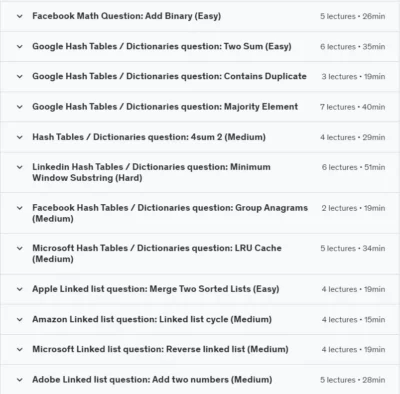400x394 pixels.
Task: Open Linkedin Minimum Window Substring (Hard) title
Action: (x=151, y=172)
